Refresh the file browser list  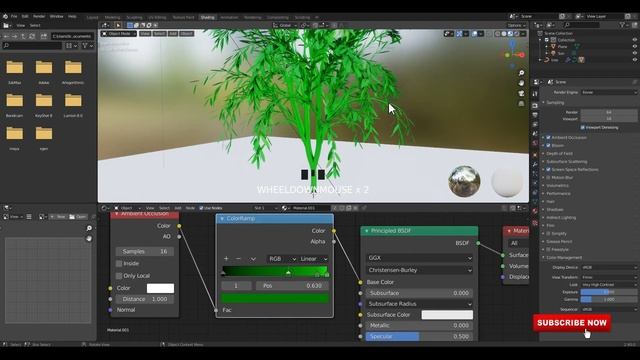coord(32,36)
